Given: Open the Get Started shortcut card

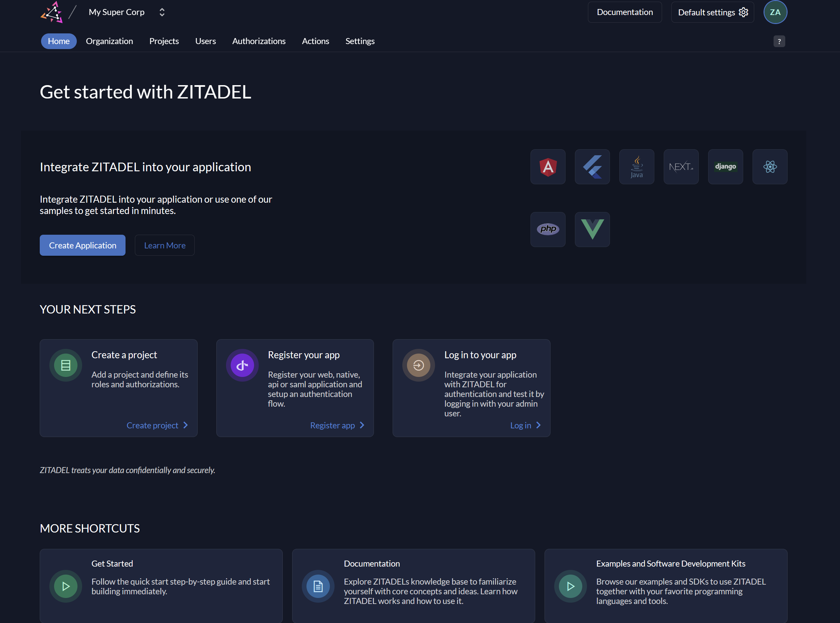Looking at the screenshot, I should pos(161,586).
